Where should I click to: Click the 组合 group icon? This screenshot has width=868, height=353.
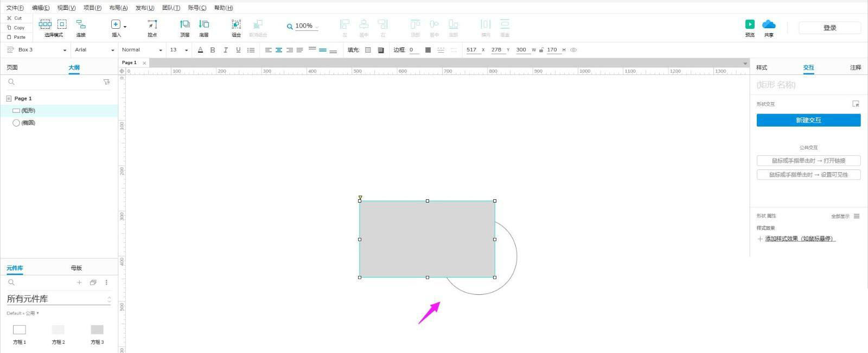pyautogui.click(x=236, y=24)
